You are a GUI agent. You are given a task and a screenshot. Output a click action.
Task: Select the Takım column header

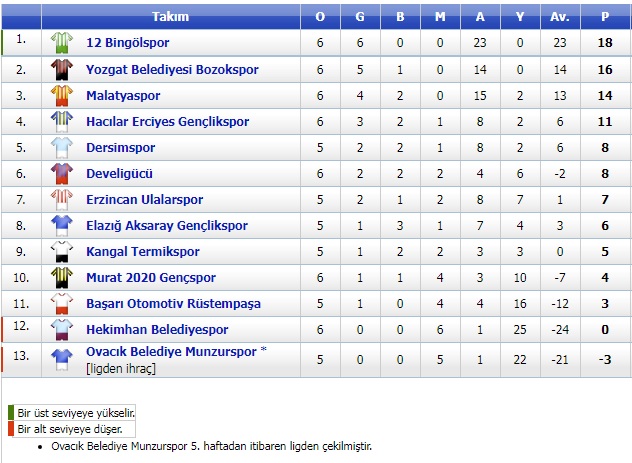coord(170,17)
